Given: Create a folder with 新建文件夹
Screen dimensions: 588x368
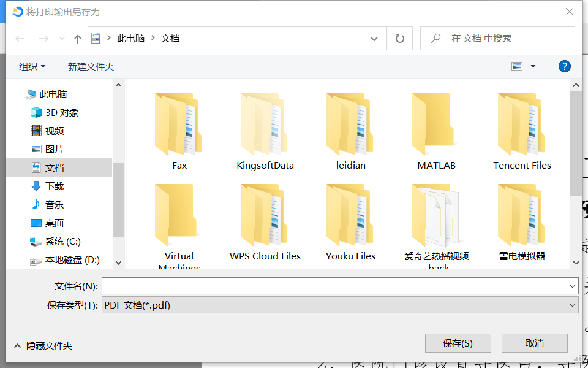Looking at the screenshot, I should (x=91, y=66).
